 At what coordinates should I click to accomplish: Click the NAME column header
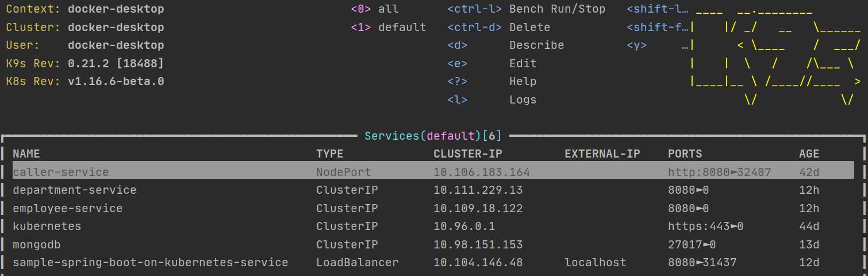[x=26, y=154]
